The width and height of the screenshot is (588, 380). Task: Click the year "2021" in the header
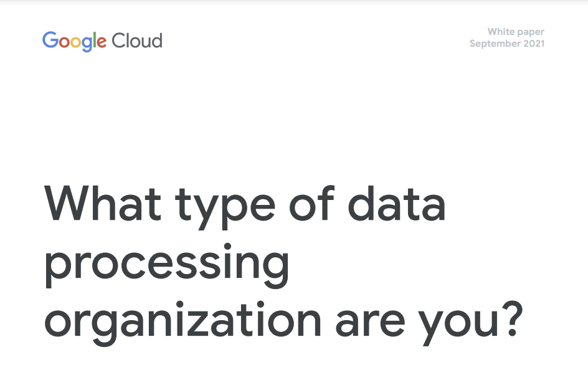[534, 44]
